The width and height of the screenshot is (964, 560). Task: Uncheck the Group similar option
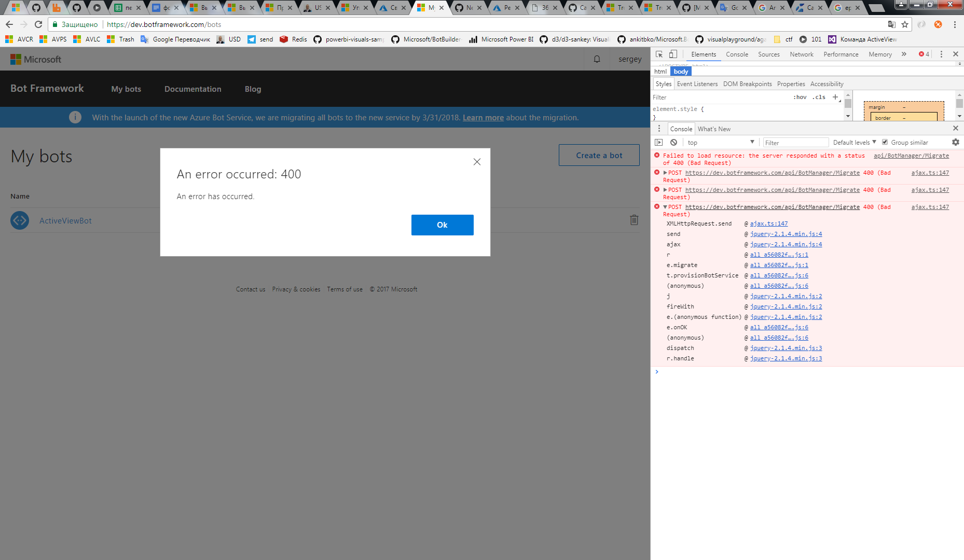(x=885, y=142)
